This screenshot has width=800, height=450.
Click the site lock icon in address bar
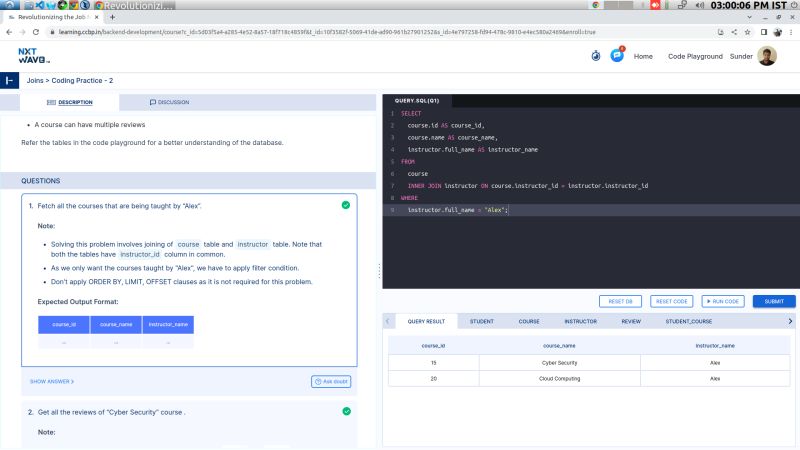click(x=52, y=32)
